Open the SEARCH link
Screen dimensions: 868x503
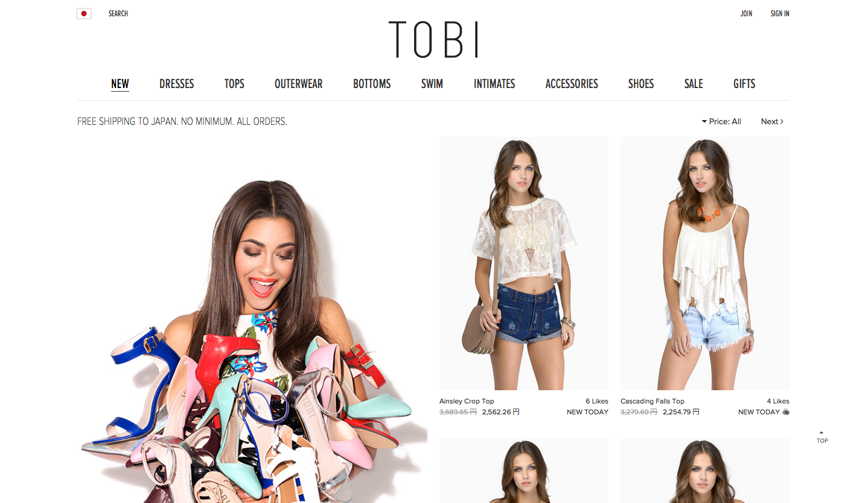click(x=118, y=13)
